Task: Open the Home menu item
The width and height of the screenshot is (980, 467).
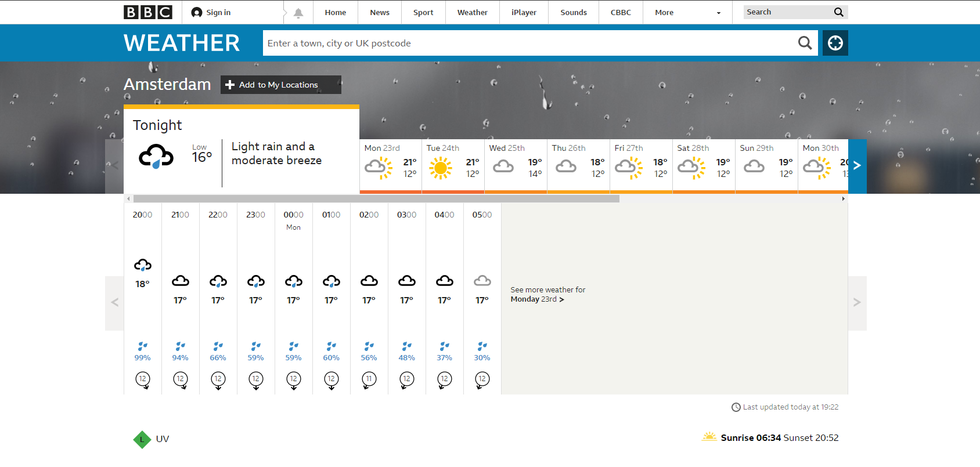Action: [336, 12]
